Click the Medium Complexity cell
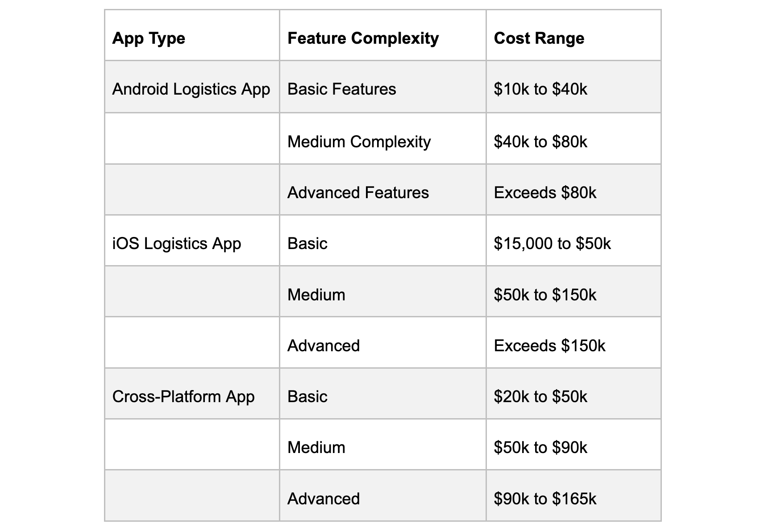 [382, 138]
